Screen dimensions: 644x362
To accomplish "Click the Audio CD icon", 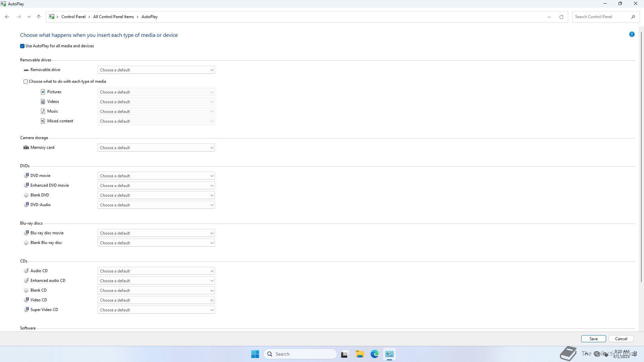I will (x=26, y=270).
